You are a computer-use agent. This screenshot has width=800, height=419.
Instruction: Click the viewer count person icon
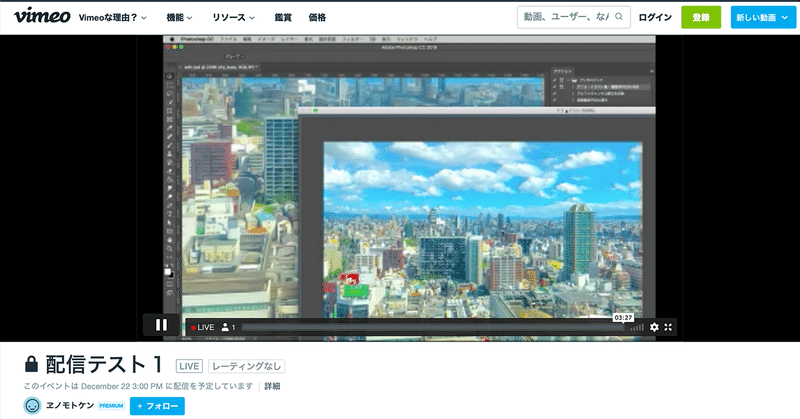pyautogui.click(x=225, y=327)
